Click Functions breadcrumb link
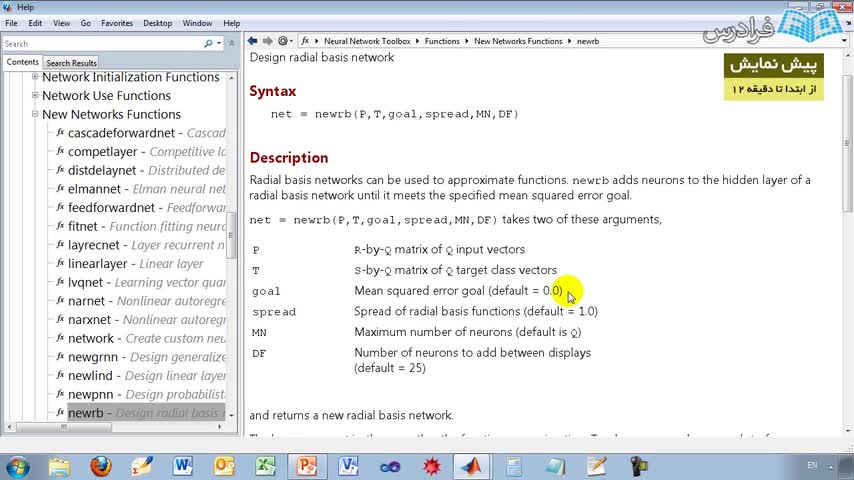 pos(442,41)
